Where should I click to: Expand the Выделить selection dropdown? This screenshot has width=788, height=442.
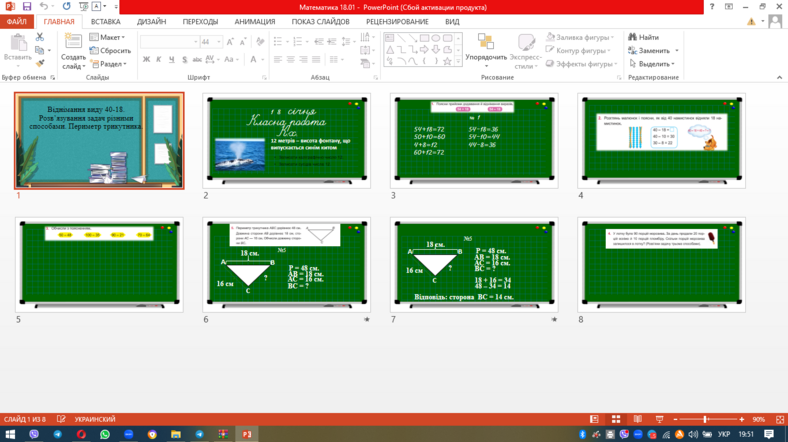click(652, 64)
